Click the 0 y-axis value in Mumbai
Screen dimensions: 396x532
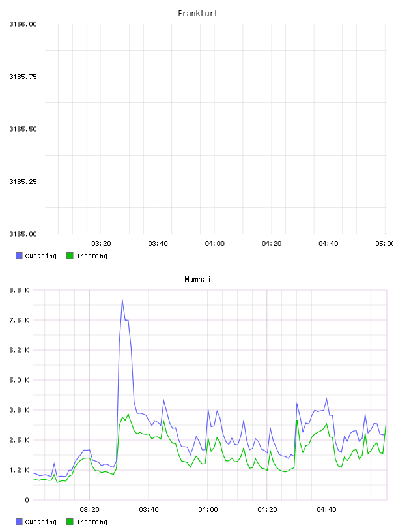[27, 500]
